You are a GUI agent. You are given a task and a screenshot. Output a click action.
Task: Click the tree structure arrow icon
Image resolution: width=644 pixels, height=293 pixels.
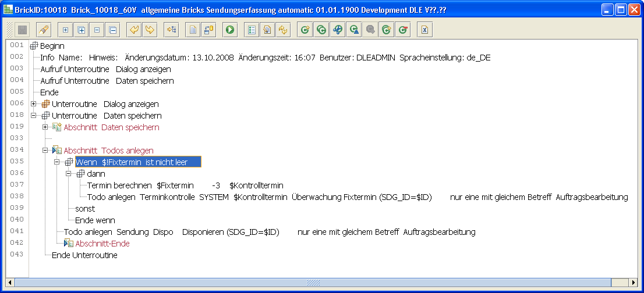[171, 30]
